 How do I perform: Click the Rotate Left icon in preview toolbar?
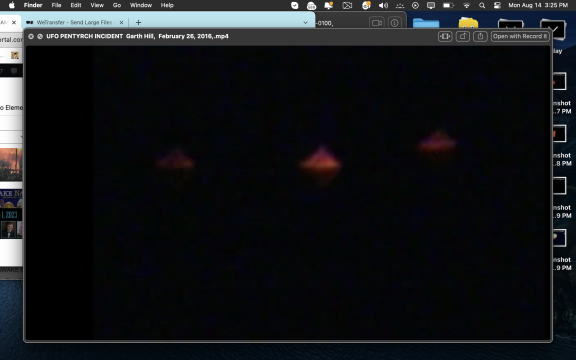[x=462, y=36]
